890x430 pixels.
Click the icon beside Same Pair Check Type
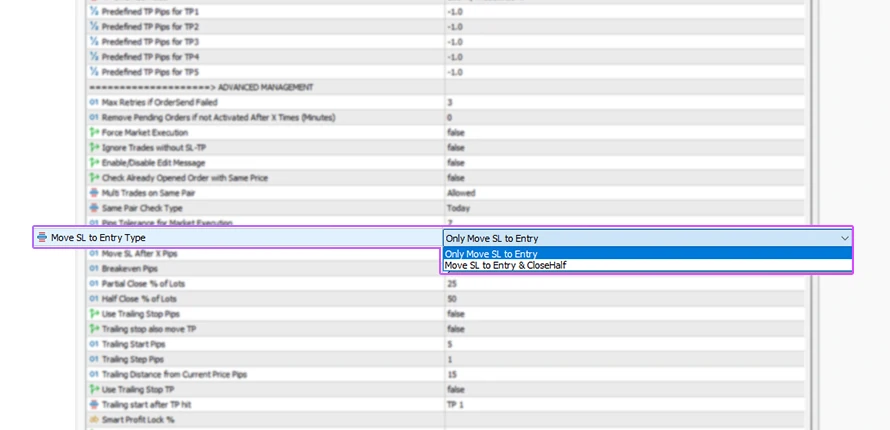[x=94, y=208]
